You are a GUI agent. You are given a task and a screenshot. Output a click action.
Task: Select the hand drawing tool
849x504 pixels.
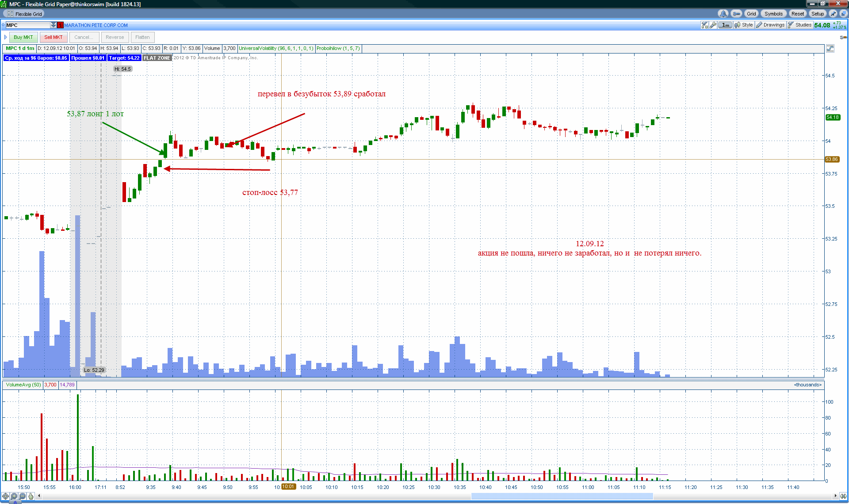(x=31, y=496)
